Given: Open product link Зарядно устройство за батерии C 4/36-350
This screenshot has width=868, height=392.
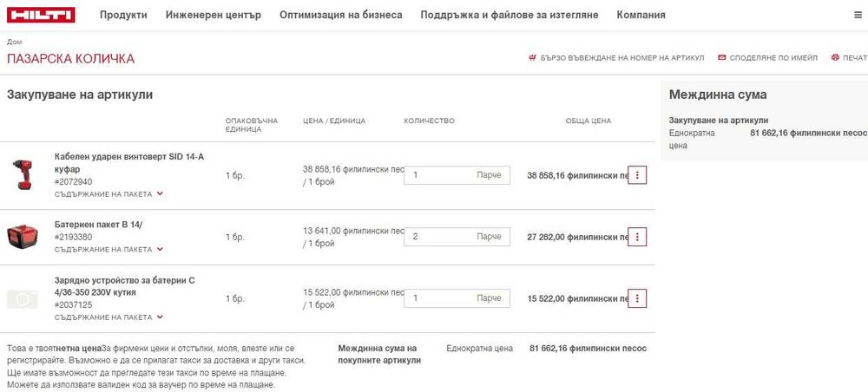Looking at the screenshot, I should point(124,286).
